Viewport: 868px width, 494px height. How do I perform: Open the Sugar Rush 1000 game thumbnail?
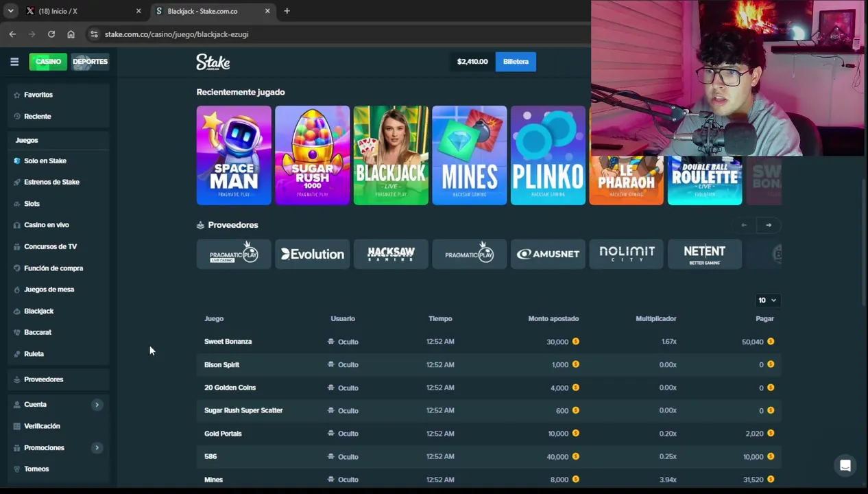[312, 155]
